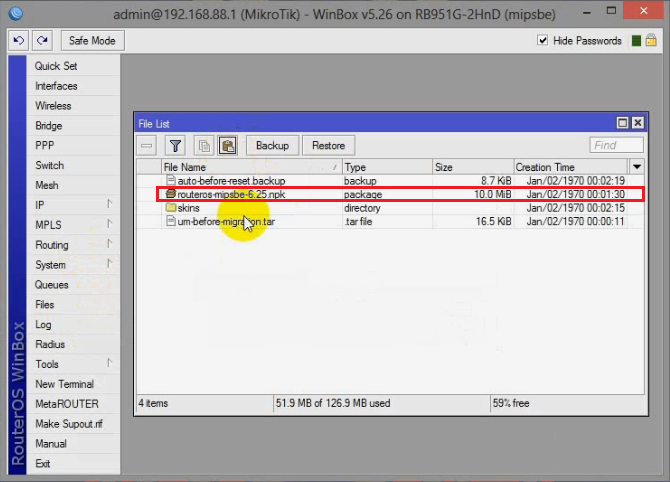670x482 pixels.
Task: Click Exit in the sidebar
Action: pyautogui.click(x=73, y=464)
